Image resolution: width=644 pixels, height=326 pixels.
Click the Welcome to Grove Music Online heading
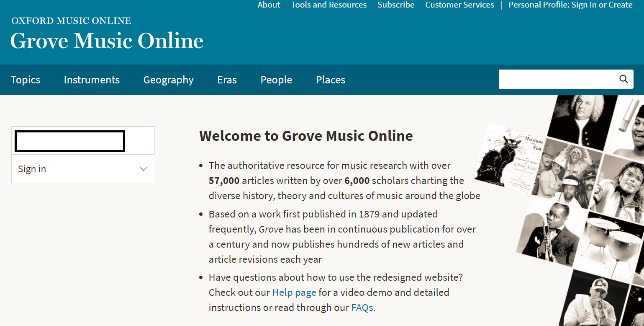pos(306,135)
